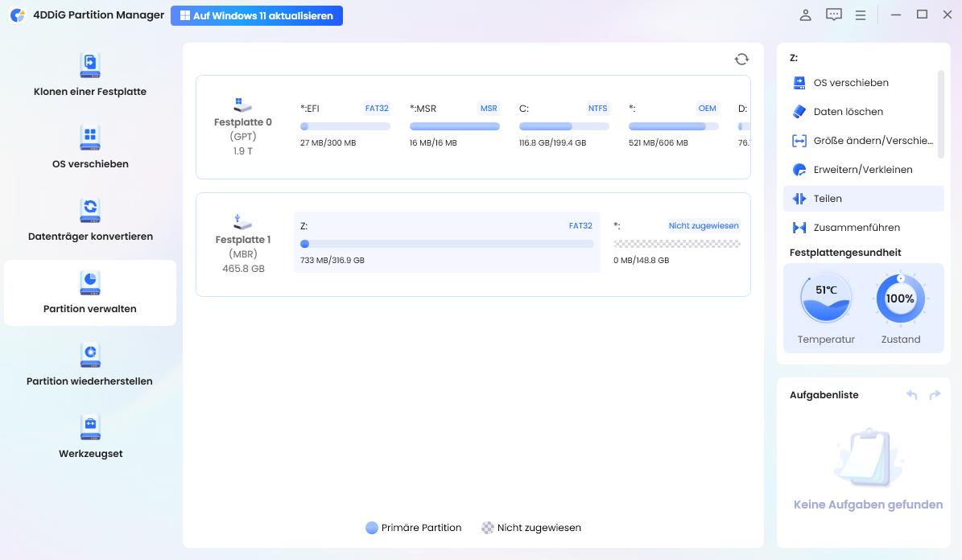This screenshot has height=560, width=962.
Task: Click the redo arrow in Aufgabenliste
Action: pos(935,395)
